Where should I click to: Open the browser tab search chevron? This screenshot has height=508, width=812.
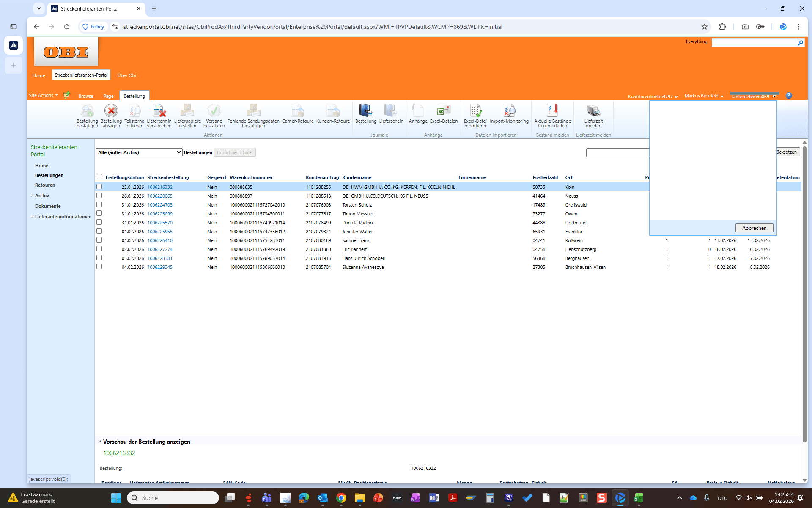38,8
